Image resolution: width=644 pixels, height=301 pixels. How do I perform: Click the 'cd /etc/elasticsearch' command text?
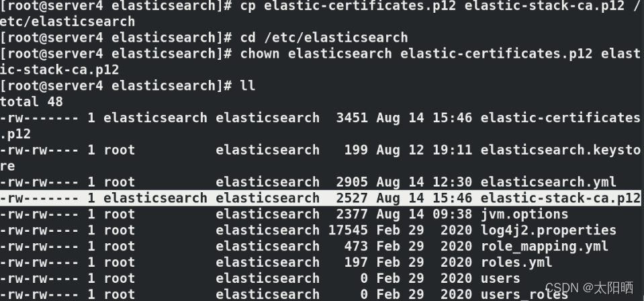324,38
